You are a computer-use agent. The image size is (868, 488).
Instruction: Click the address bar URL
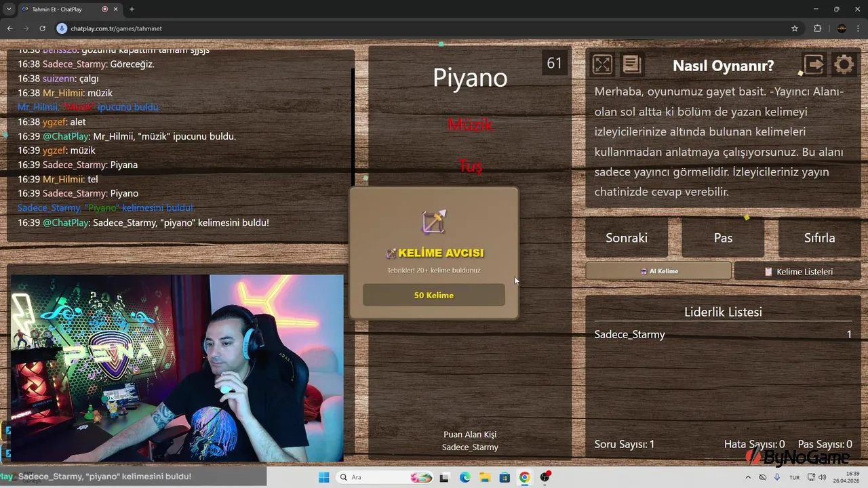click(x=116, y=28)
